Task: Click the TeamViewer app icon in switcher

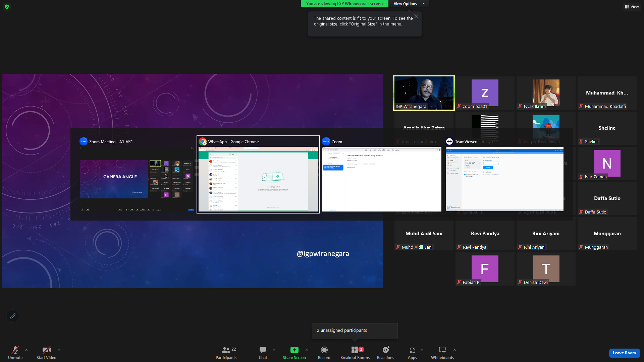Action: pos(449,141)
